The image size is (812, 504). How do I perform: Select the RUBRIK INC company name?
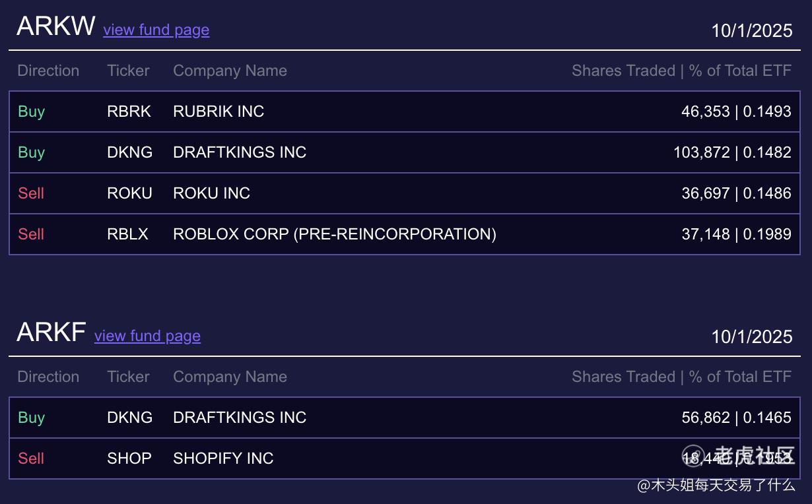click(x=219, y=111)
